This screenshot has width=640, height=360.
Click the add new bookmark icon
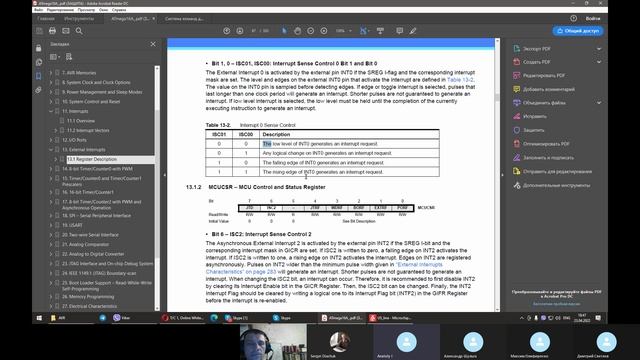[69, 57]
